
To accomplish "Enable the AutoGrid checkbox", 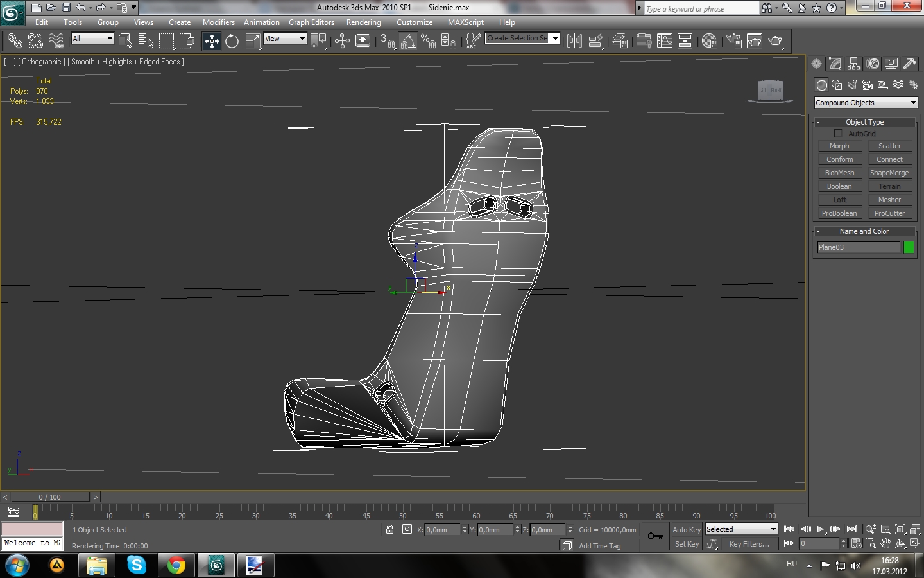I will pyautogui.click(x=838, y=134).
